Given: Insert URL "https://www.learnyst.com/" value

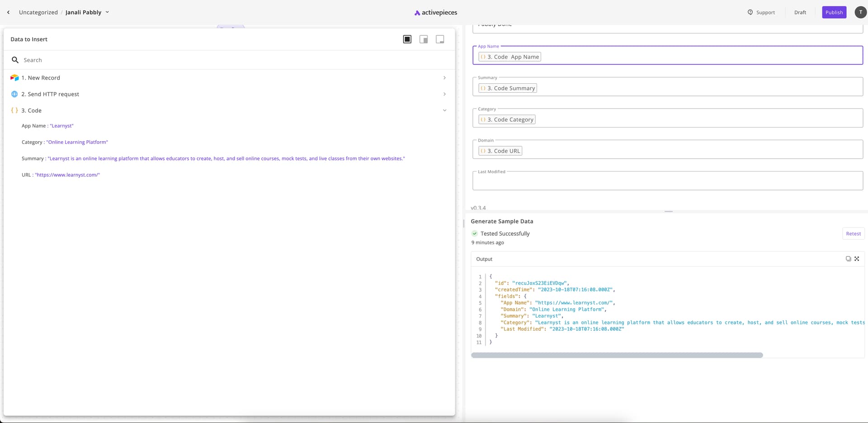Looking at the screenshot, I should 61,175.
